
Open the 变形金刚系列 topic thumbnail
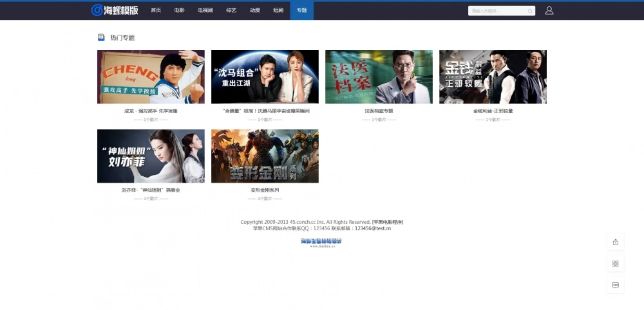pos(265,156)
